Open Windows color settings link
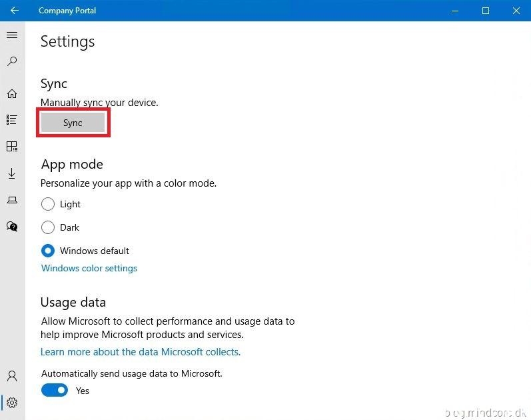 click(89, 268)
